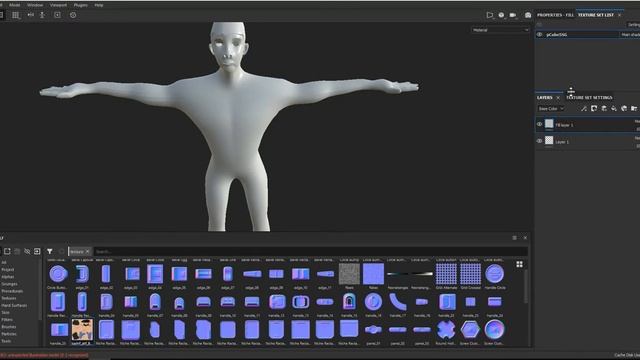
Task: Select the Grunges shelf category
Action: pos(9,284)
